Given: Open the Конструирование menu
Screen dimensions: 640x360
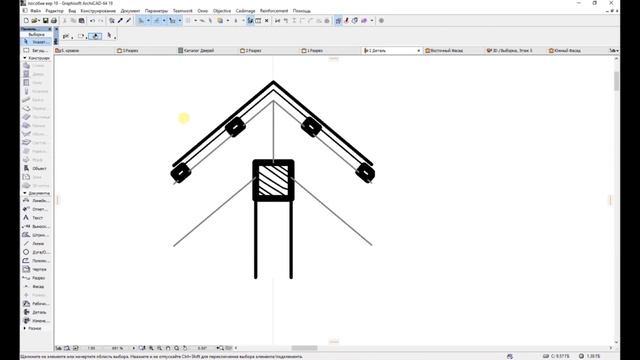Looking at the screenshot, I should click(x=98, y=11).
